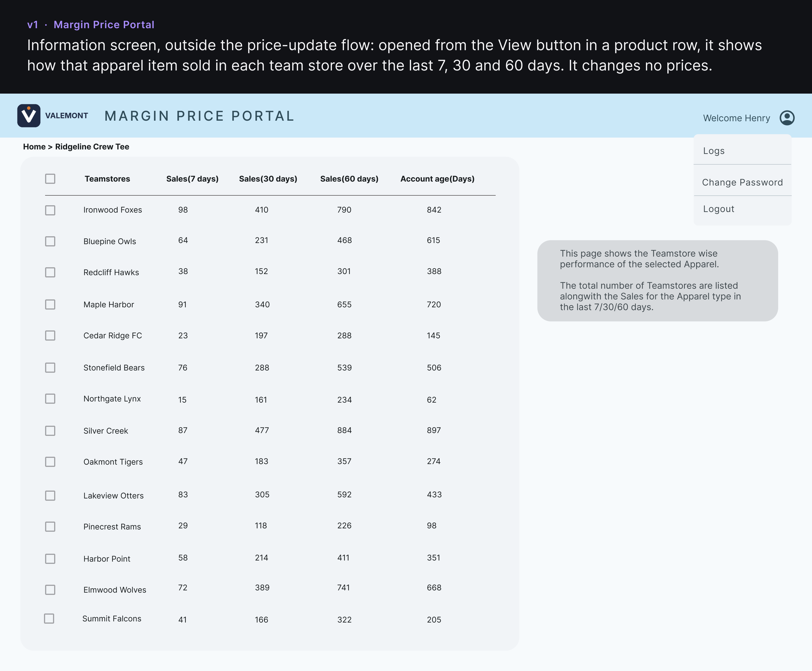Click the Ridgeline Crew Tee breadcrumb
This screenshot has height=671, width=812.
pyautogui.click(x=92, y=147)
